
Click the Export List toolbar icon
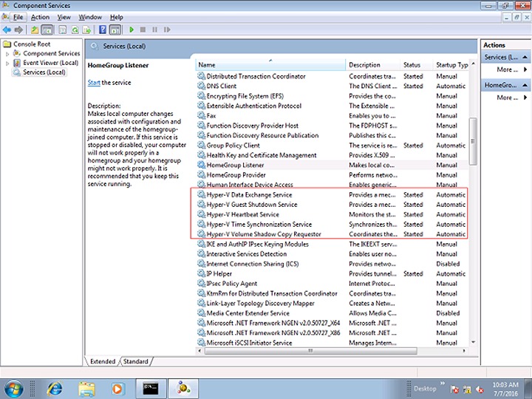coord(87,30)
